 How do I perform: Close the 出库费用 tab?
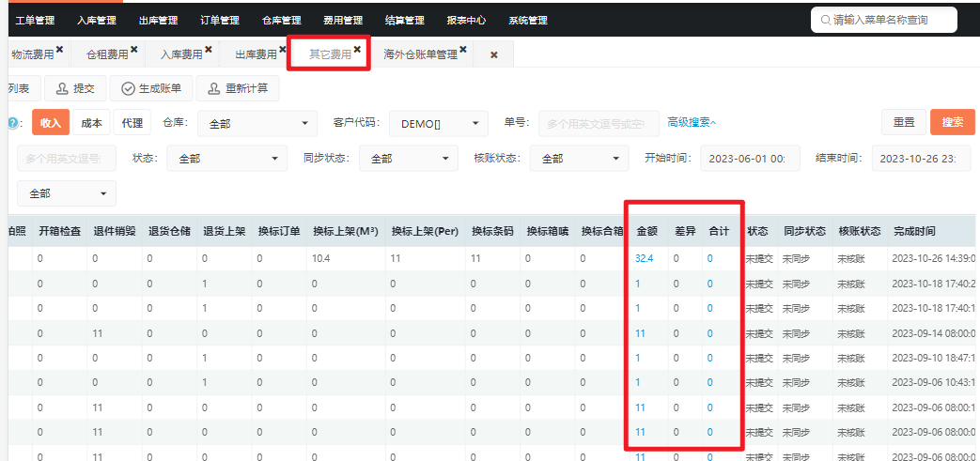point(283,50)
